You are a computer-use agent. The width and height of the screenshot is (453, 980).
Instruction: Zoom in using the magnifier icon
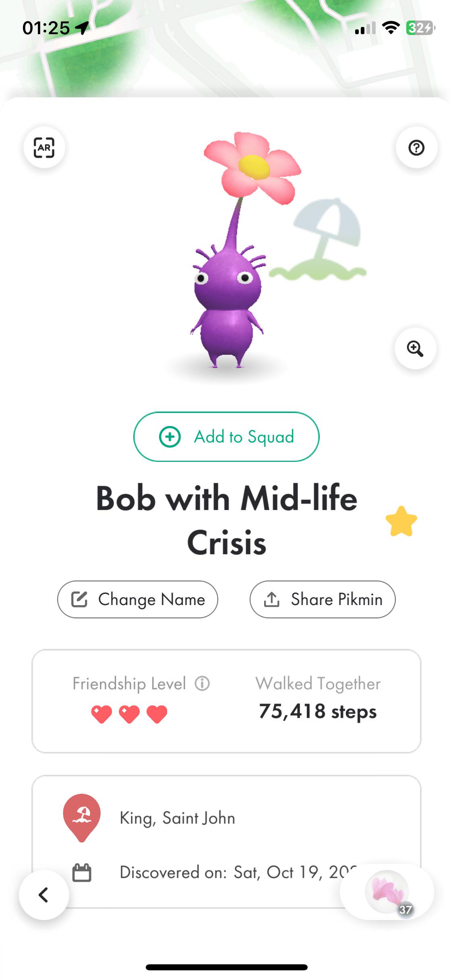coord(415,348)
